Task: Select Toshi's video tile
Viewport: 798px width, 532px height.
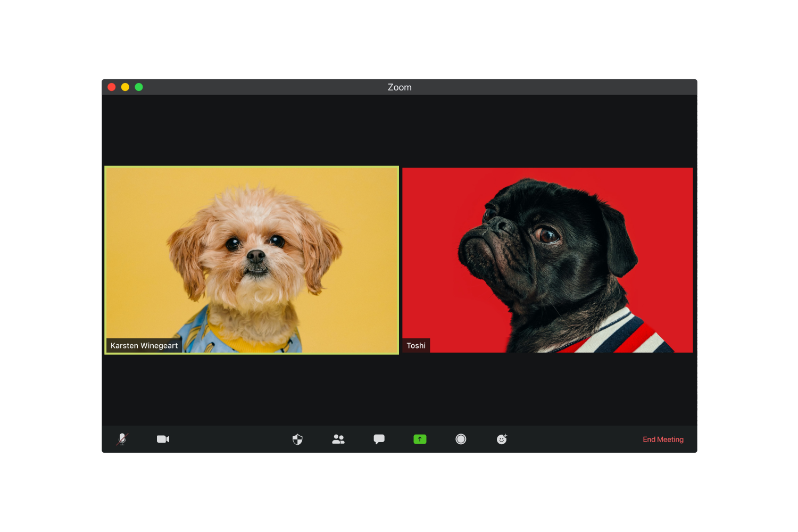Action: click(x=547, y=260)
